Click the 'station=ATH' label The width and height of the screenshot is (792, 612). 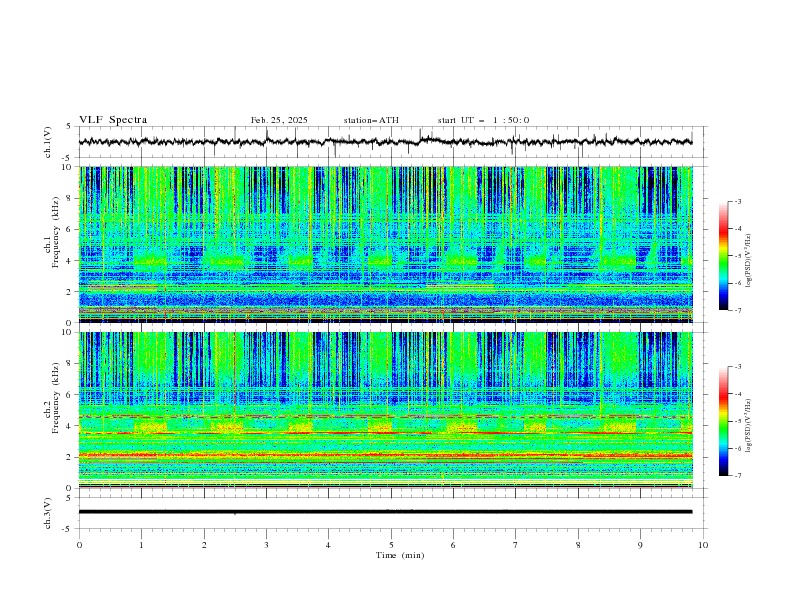click(371, 120)
